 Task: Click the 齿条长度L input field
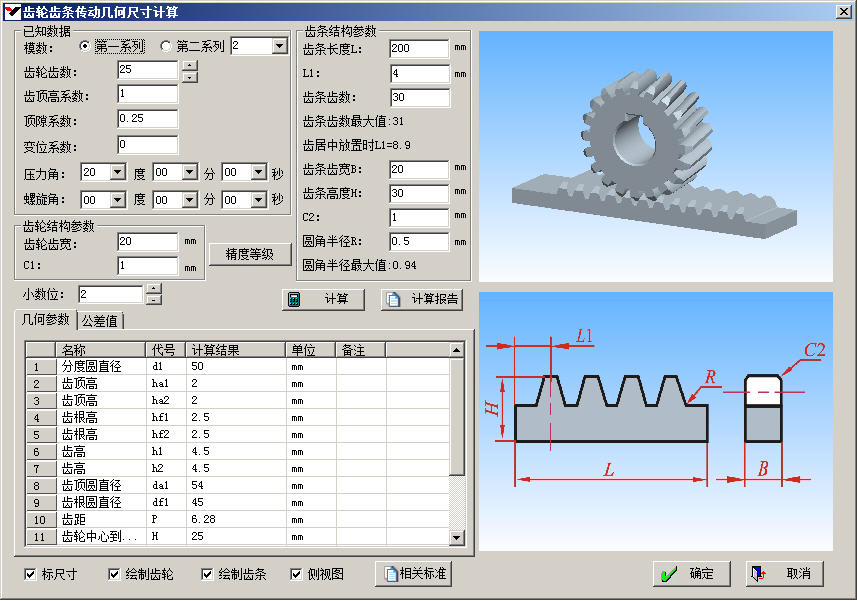pyautogui.click(x=419, y=49)
